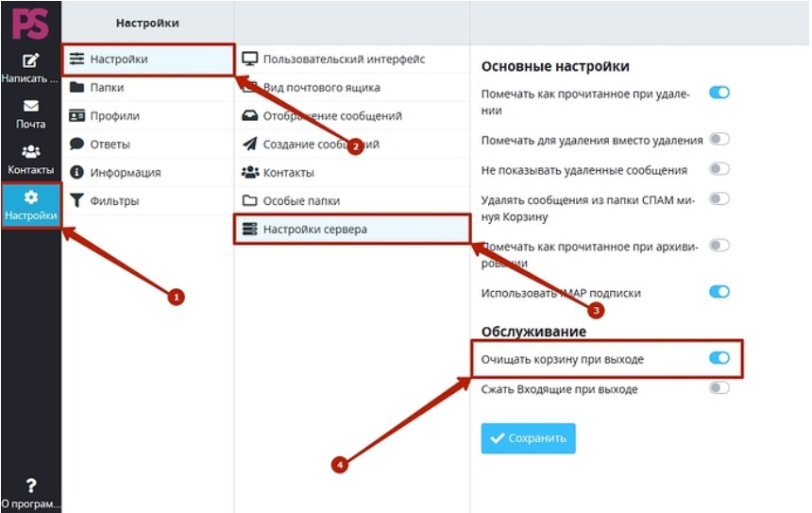Open the Фильтры funnel item
Viewport: 812px width, 513px height.
click(148, 200)
